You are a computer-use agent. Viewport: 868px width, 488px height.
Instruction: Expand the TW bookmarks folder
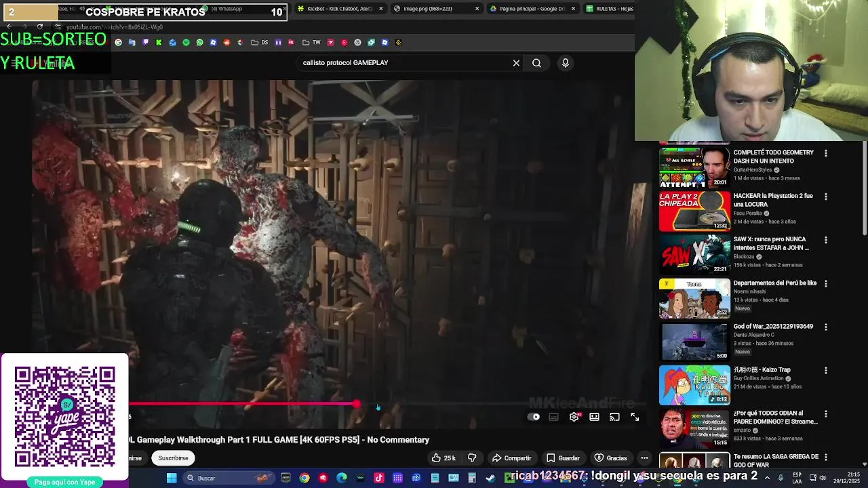(312, 43)
